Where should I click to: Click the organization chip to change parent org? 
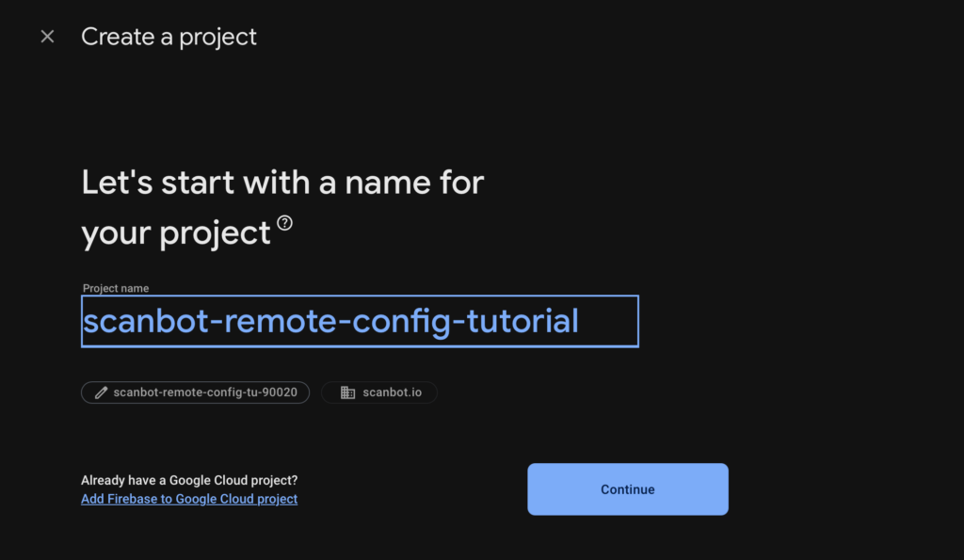coord(379,392)
